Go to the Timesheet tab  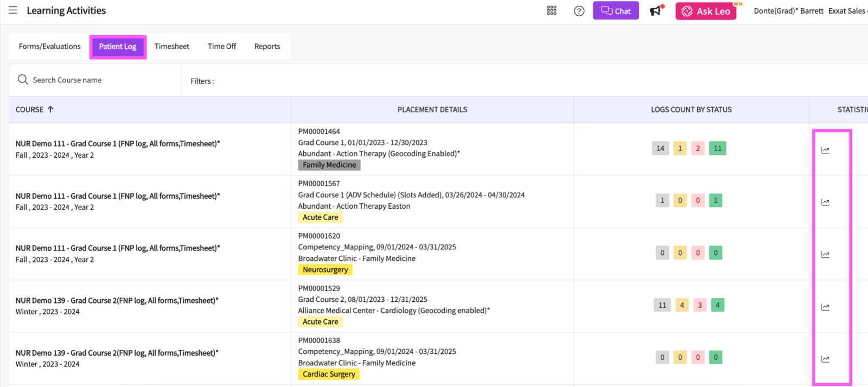pos(172,47)
